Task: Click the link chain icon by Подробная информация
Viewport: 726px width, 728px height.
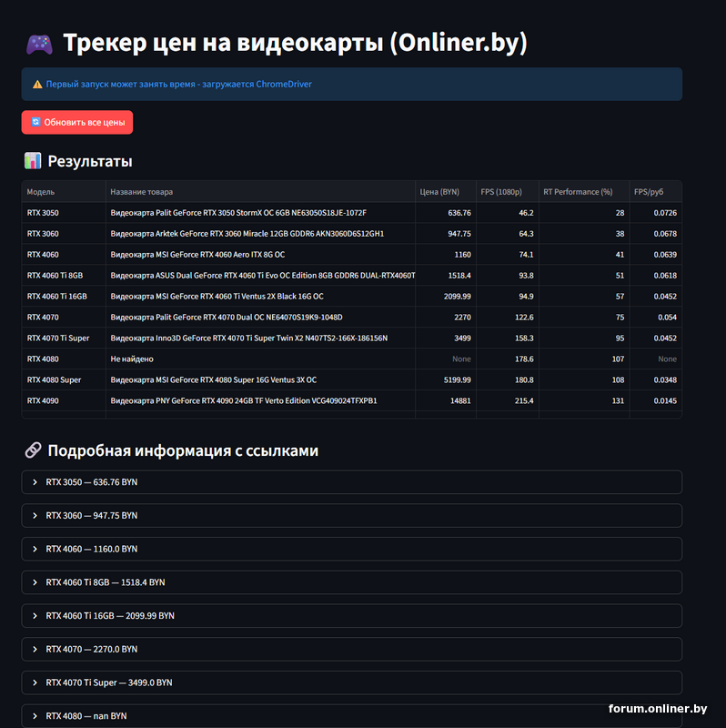Action: tap(33, 450)
